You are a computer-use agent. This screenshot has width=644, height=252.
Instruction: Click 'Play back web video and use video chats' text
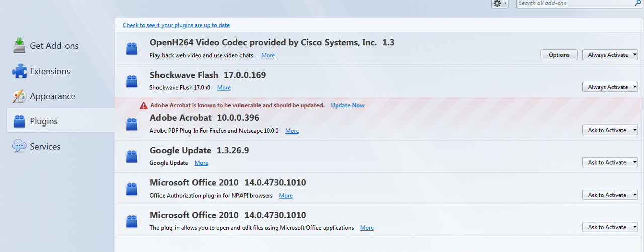pos(202,55)
